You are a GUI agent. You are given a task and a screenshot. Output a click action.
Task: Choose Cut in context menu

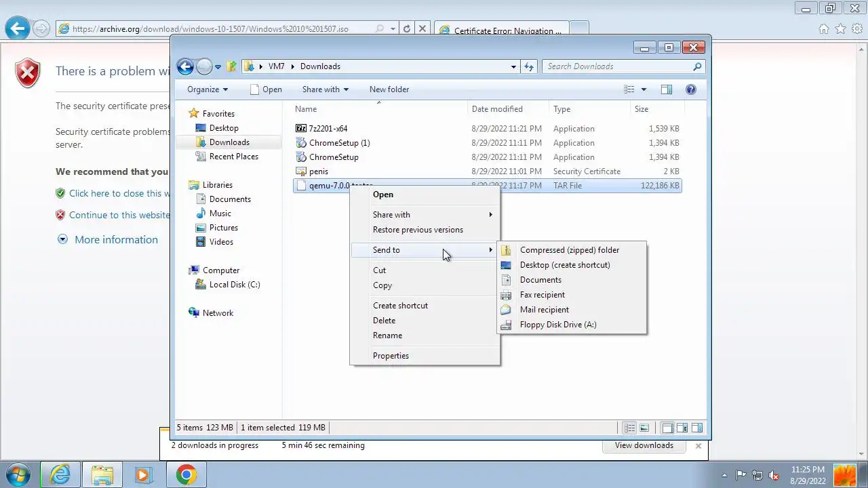(425, 270)
